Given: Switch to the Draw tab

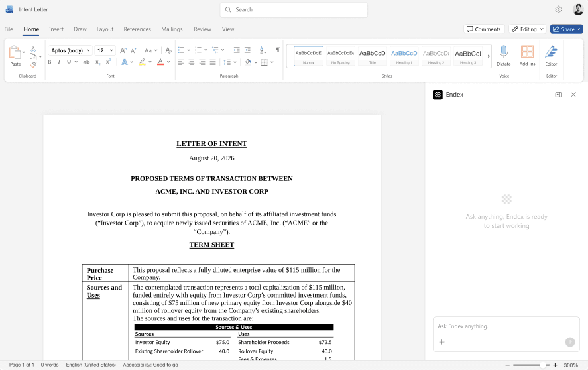Looking at the screenshot, I should [80, 29].
